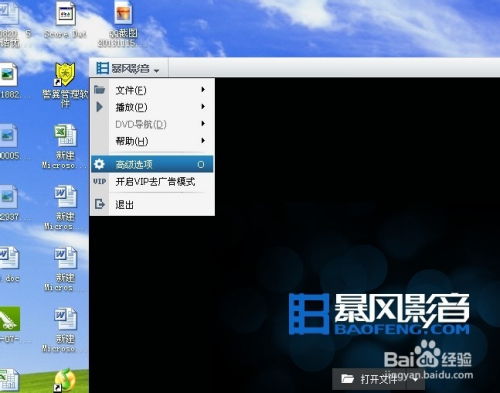Screen dimensions: 500x393
Task: Click the play triangle icon beside 播放(P)
Action: click(100, 107)
